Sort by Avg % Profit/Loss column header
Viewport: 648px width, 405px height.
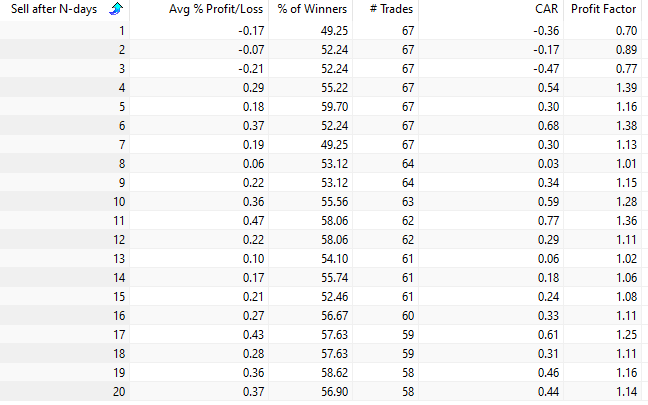(x=203, y=9)
